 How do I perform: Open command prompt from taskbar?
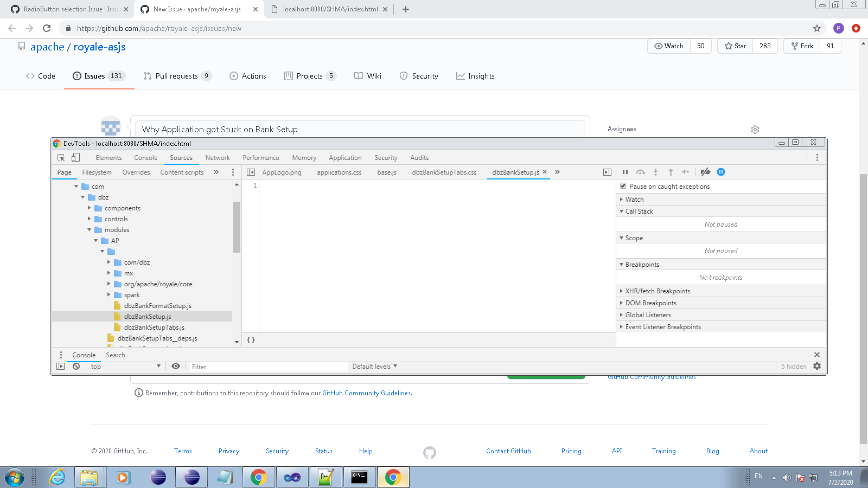pos(359,477)
